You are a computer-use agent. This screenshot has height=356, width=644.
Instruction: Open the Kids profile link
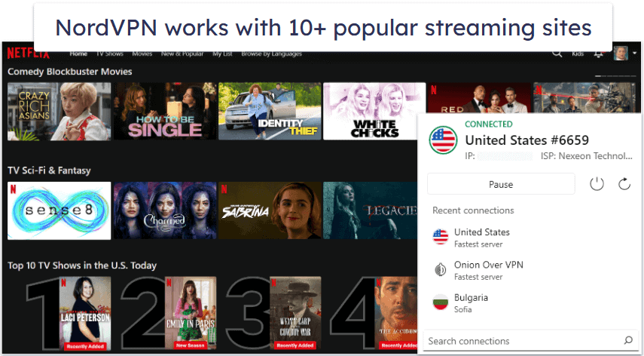tap(578, 54)
